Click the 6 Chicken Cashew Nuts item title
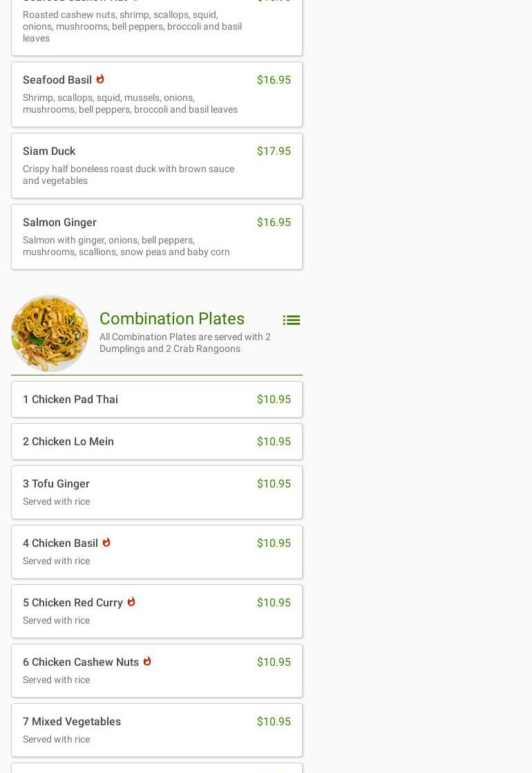This screenshot has height=773, width=532. (81, 662)
